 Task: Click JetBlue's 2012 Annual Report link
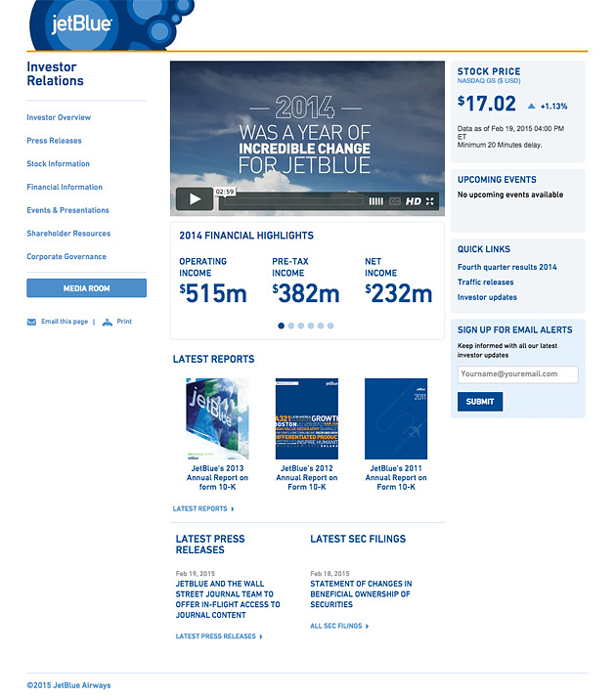tap(307, 477)
